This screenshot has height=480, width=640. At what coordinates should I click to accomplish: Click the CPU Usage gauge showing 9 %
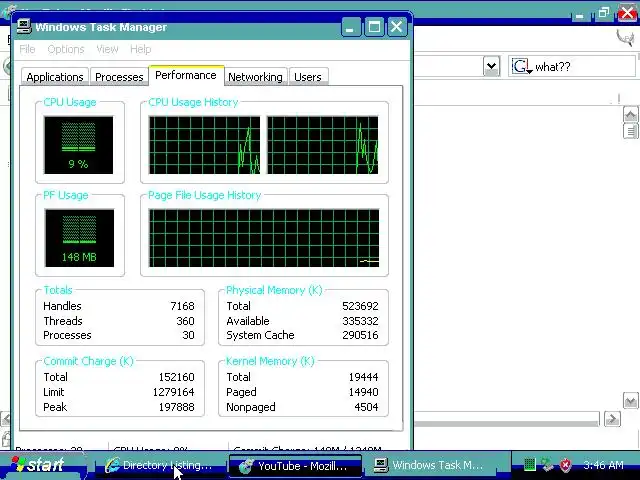[x=79, y=145]
